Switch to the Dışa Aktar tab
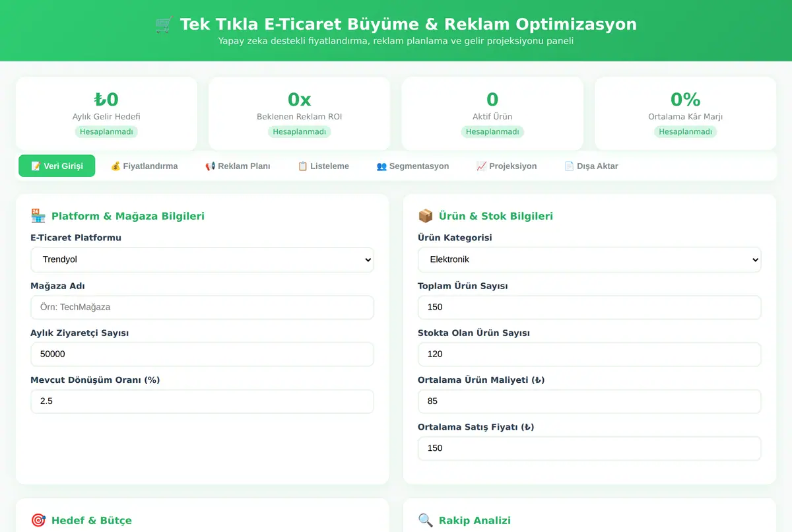The height and width of the screenshot is (532, 792). coord(591,166)
